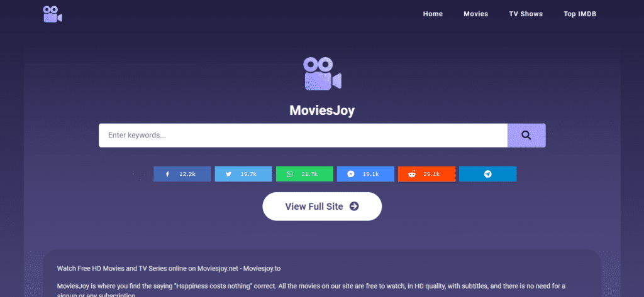Share on Facebook button showing 12.2k
Screen dimensions: 644x297
coord(182,174)
